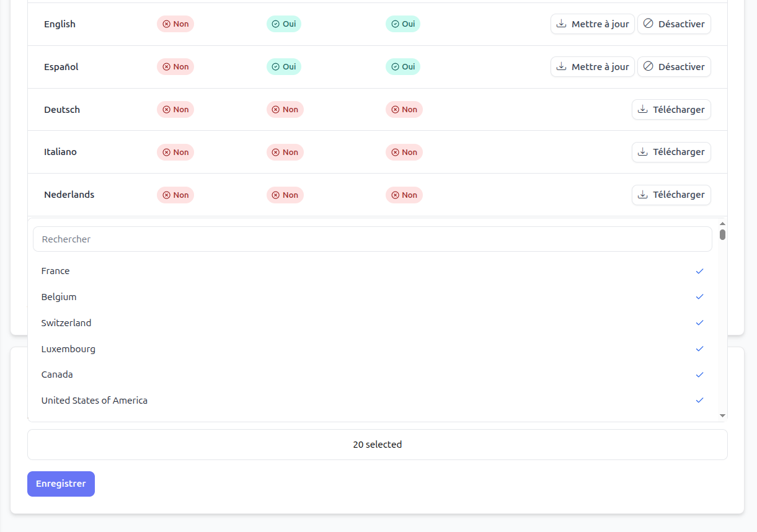This screenshot has height=532, width=757.
Task: Select Luxembourg in the options list
Action: [x=373, y=349]
